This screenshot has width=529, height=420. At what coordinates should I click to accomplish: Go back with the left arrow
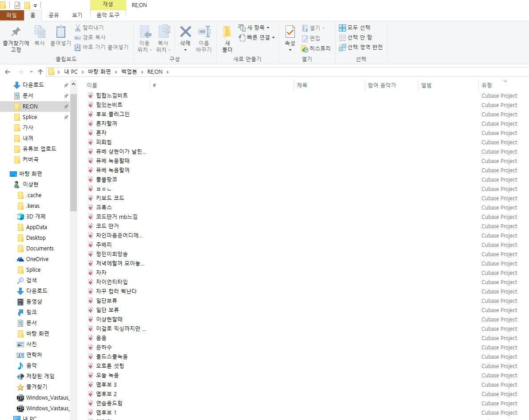pos(8,72)
